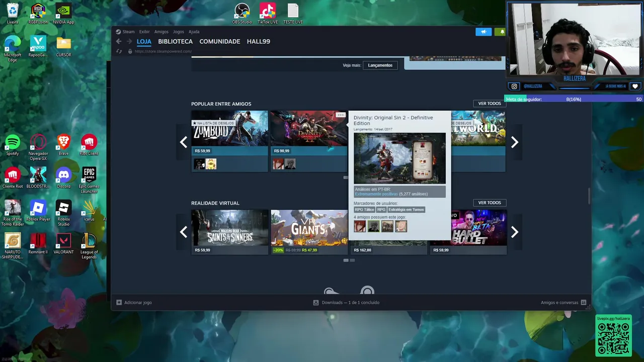Open Roblox Studio shortcut
The width and height of the screenshot is (644, 362).
(63, 213)
